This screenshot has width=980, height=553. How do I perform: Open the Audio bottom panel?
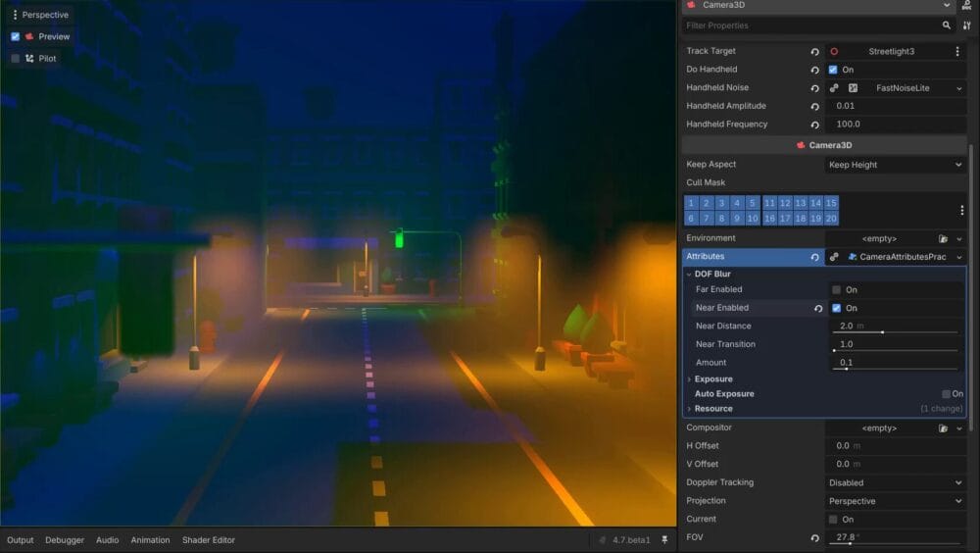pyautogui.click(x=108, y=540)
